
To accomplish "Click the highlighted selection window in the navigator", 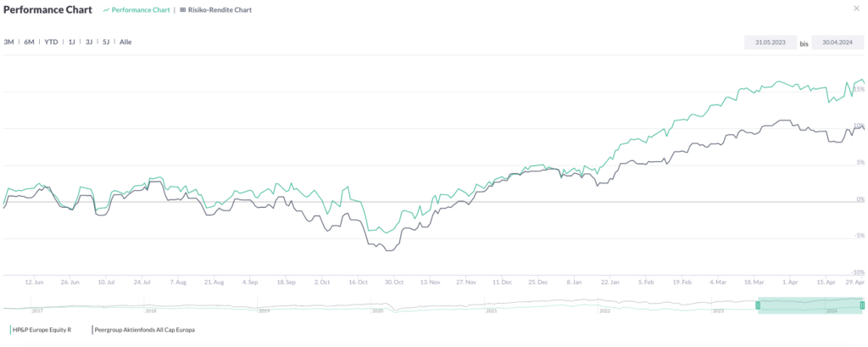I will (x=810, y=305).
